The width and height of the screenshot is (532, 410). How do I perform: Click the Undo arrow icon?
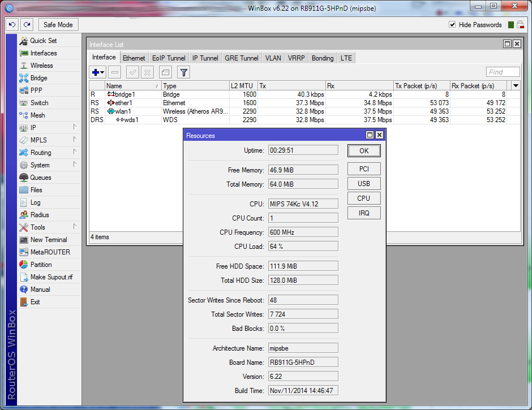click(12, 25)
